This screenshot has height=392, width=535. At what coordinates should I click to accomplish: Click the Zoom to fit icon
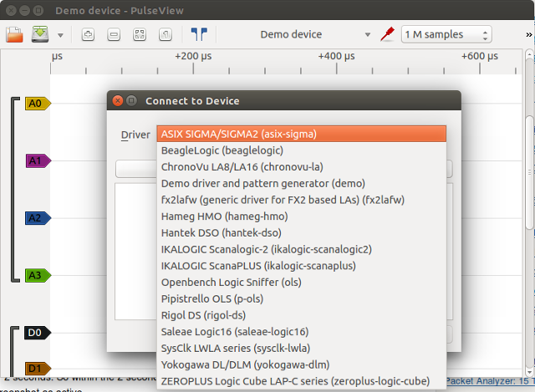click(140, 34)
